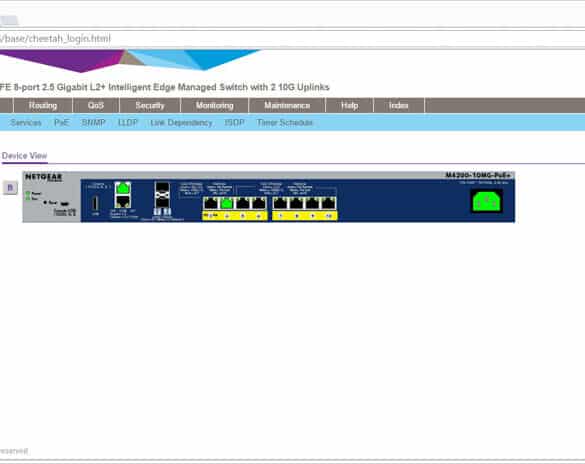The height and width of the screenshot is (464, 585).
Task: Open the Index menu
Action: 399,106
